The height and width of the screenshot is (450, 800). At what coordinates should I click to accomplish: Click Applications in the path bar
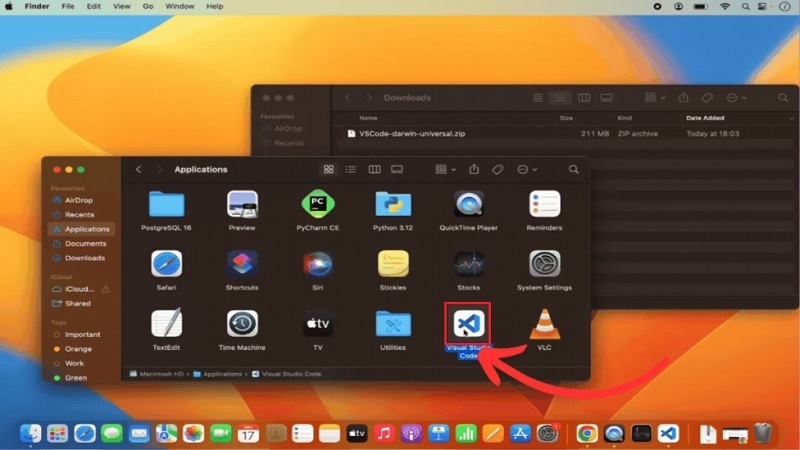tap(218, 374)
